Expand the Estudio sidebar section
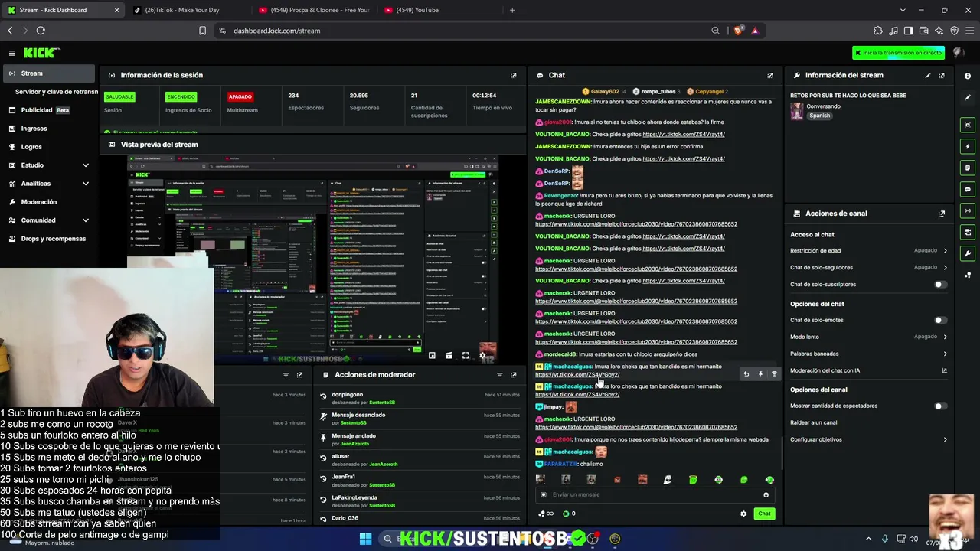This screenshot has width=980, height=551. [48, 165]
